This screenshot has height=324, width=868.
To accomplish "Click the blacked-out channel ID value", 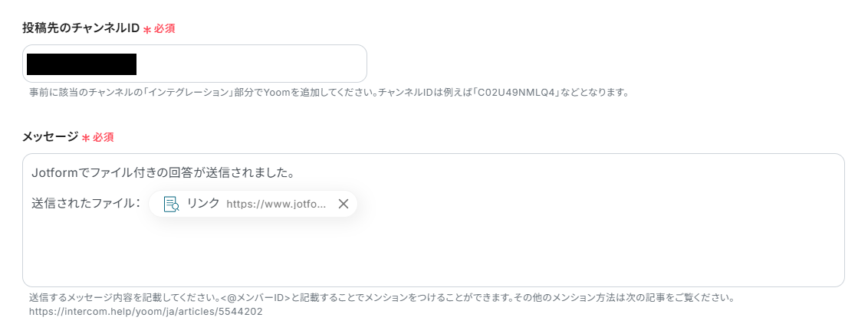I will pos(81,64).
